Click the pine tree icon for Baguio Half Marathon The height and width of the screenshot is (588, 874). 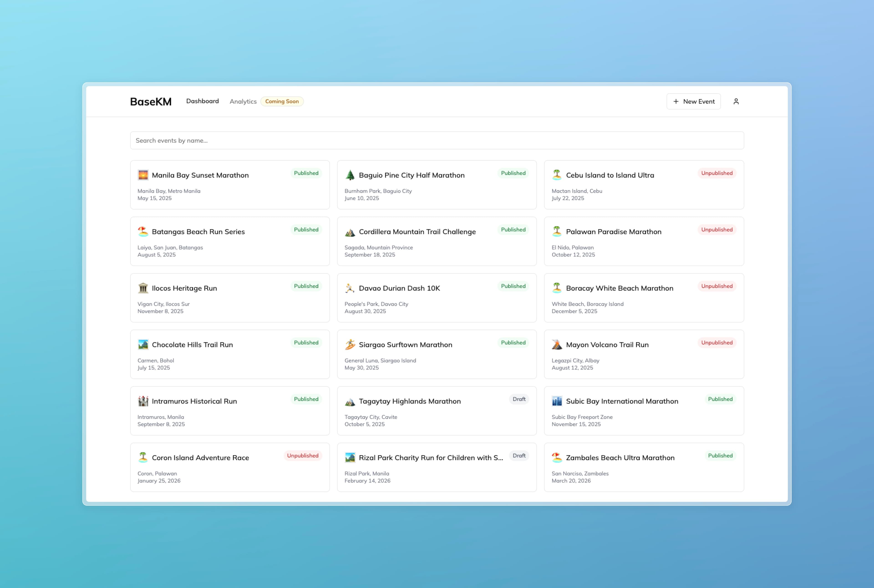coord(350,175)
